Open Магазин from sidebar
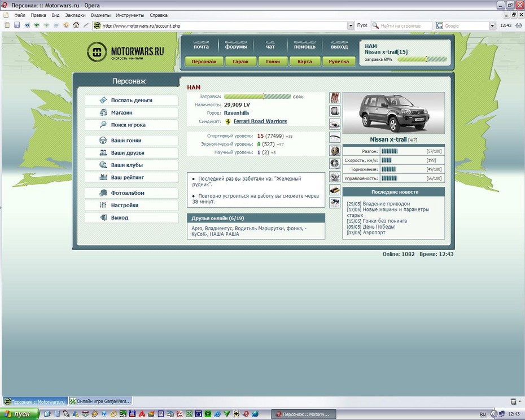 click(132, 112)
